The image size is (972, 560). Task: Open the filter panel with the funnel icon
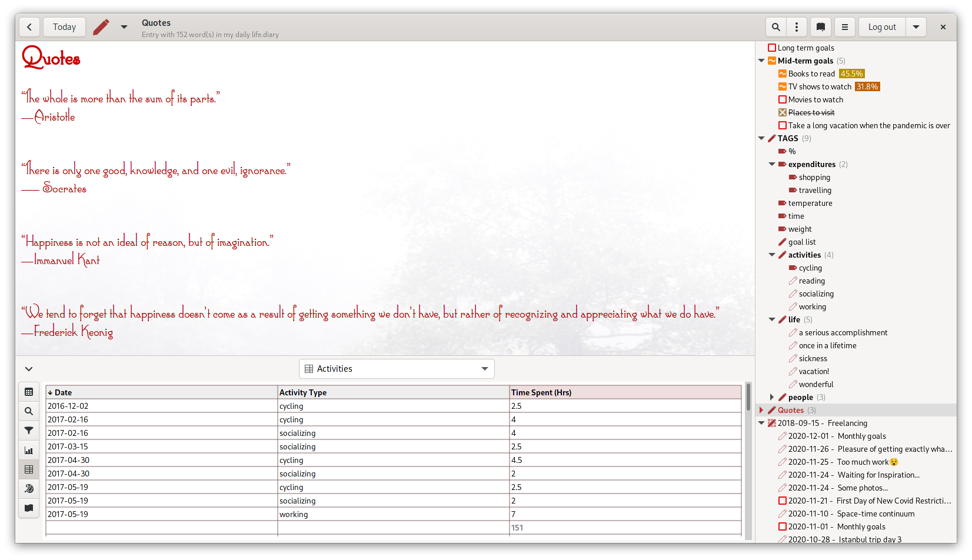29,431
